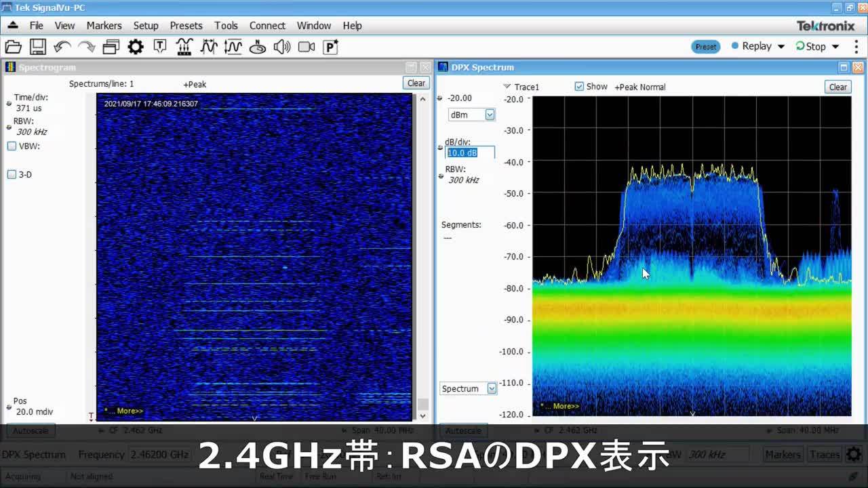Click the open file folder icon
The image size is (868, 488).
[14, 47]
